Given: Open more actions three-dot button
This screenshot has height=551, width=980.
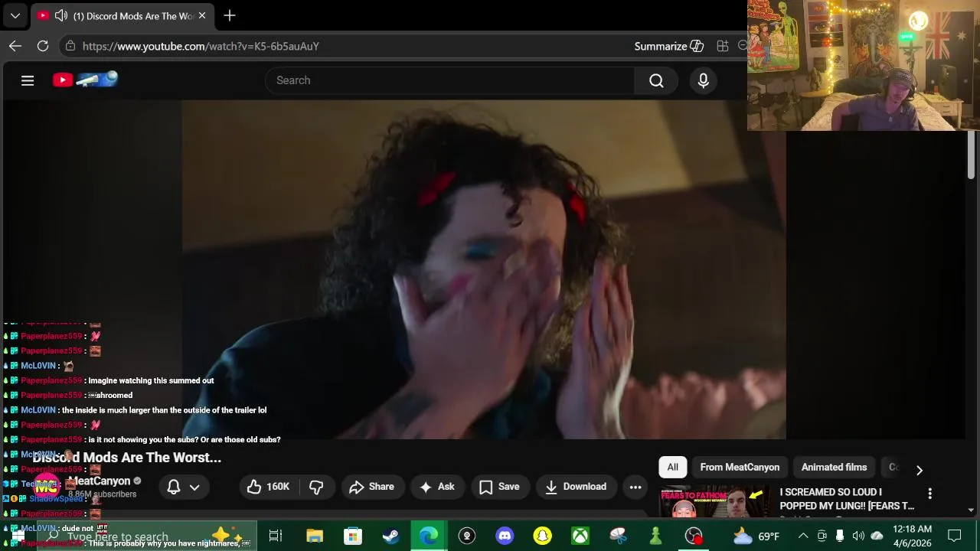Looking at the screenshot, I should (635, 487).
